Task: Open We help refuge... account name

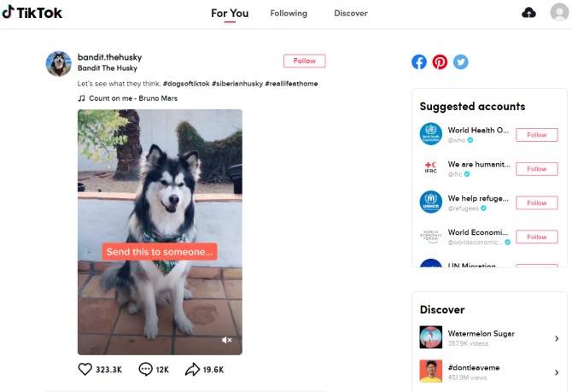Action: (478, 198)
